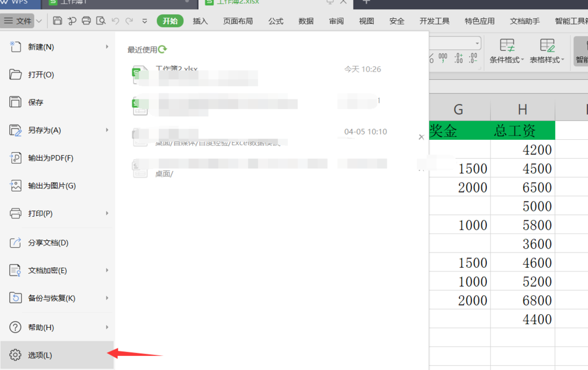
Task: Open Print Preview from quick access toolbar
Action: pyautogui.click(x=102, y=20)
